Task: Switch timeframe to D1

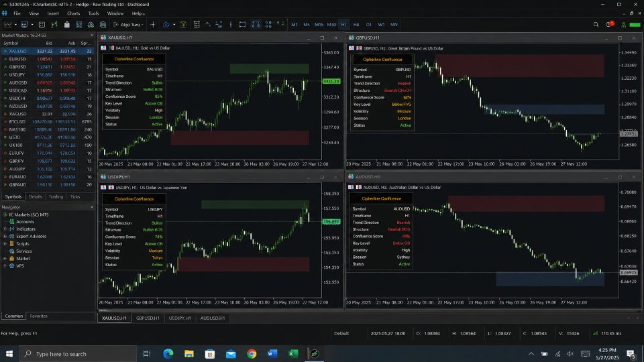Action: [369, 25]
